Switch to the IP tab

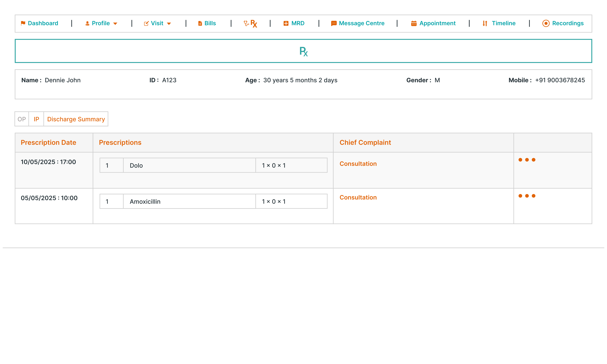click(36, 119)
